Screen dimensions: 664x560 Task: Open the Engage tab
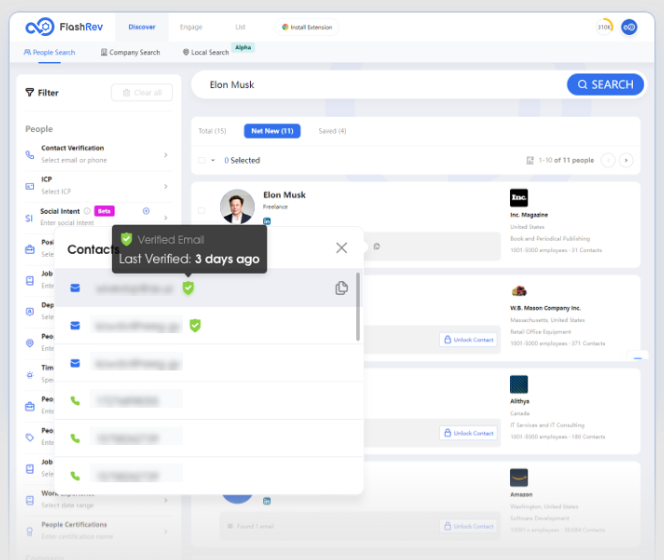click(x=191, y=27)
